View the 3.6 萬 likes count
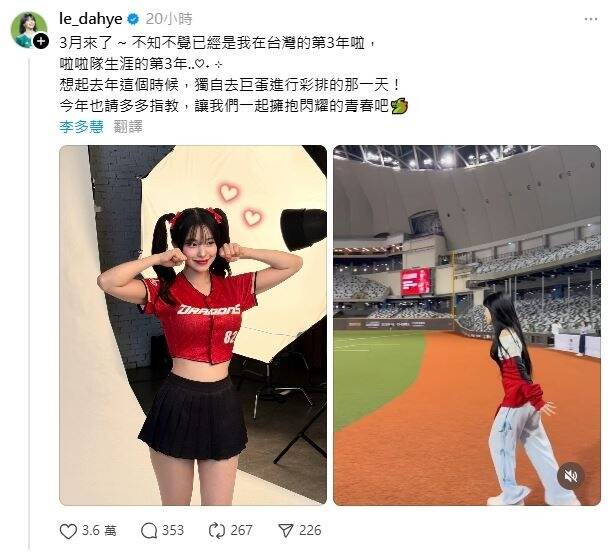The image size is (612, 553). 99,531
